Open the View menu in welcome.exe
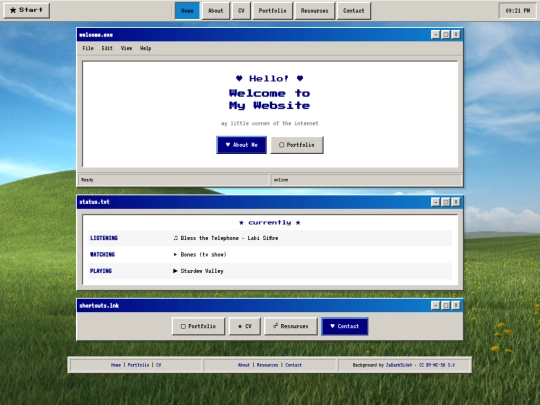Image resolution: width=540 pixels, height=405 pixels. 126,48
